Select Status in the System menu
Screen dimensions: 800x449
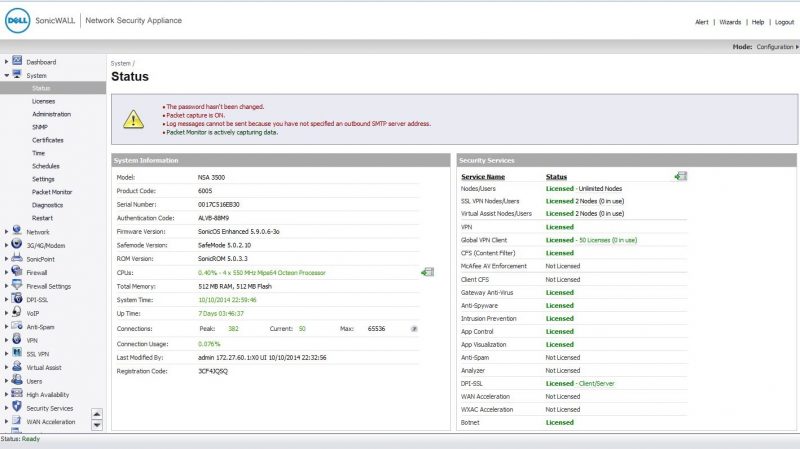tap(41, 88)
